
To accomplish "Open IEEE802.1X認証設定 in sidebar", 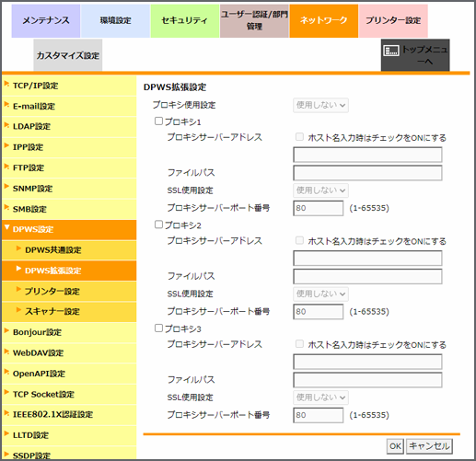I will tap(69, 415).
